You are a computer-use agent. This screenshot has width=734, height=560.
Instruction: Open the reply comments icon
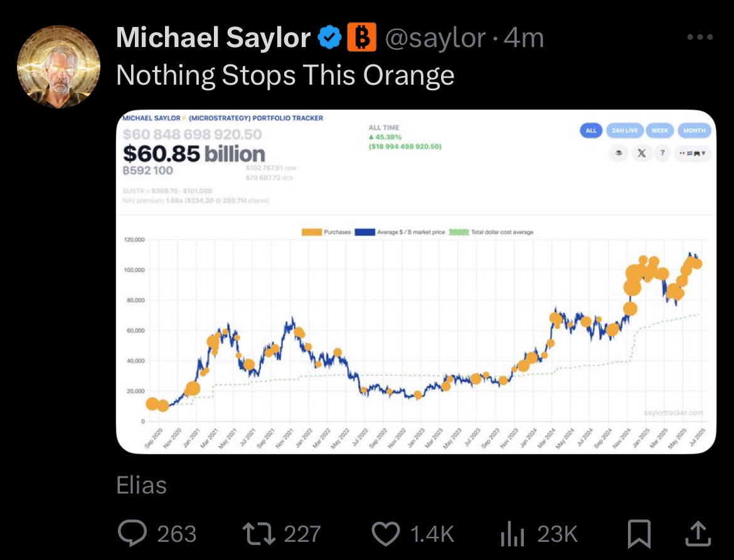pos(132,533)
